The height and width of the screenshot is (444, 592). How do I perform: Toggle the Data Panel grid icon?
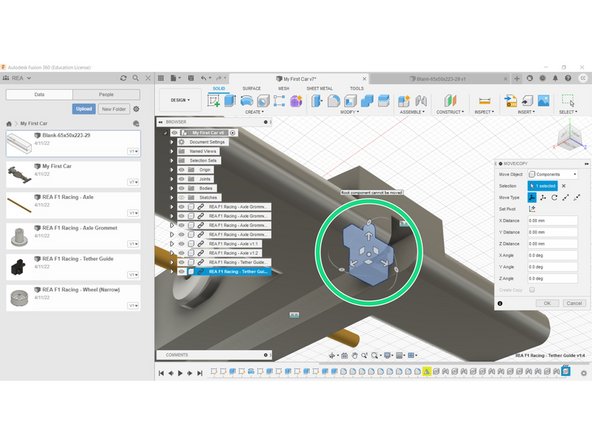(161, 78)
